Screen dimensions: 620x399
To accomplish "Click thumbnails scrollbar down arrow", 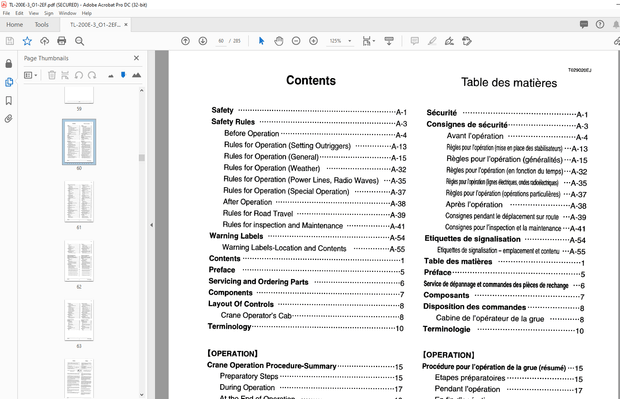I will coord(142,395).
